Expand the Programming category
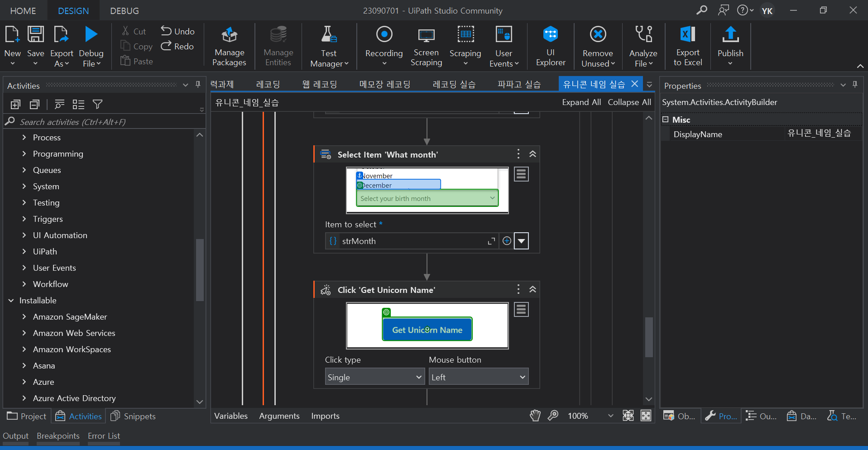Image resolution: width=868 pixels, height=450 pixels. (24, 153)
